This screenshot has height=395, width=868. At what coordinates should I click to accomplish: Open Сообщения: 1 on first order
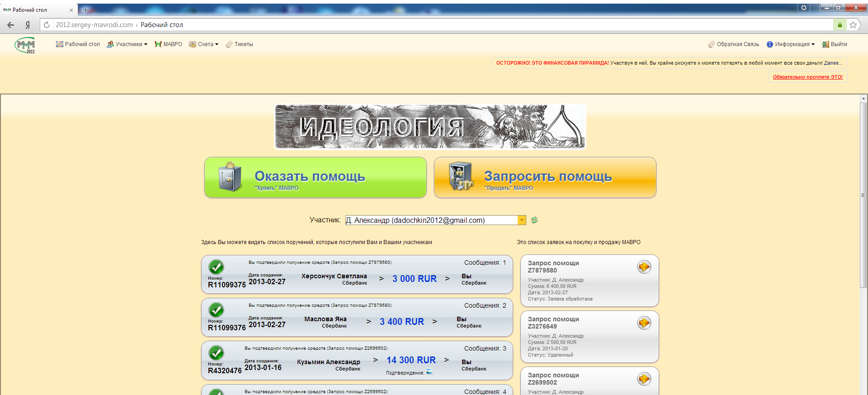coord(485,263)
